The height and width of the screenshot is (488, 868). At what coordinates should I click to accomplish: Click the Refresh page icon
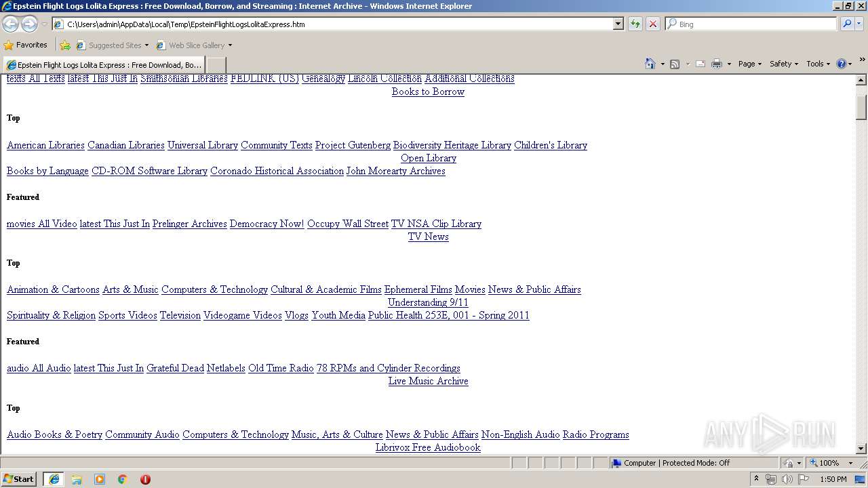point(635,24)
